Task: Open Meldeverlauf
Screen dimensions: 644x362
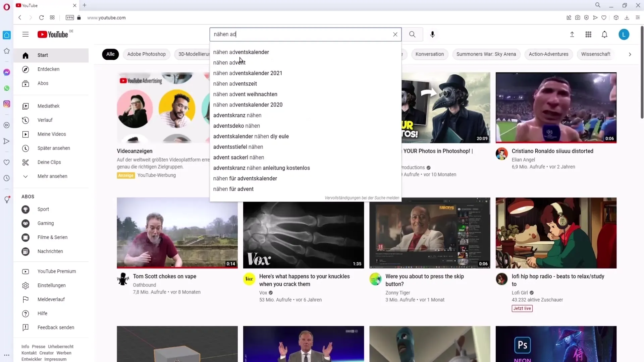Action: [x=51, y=300]
